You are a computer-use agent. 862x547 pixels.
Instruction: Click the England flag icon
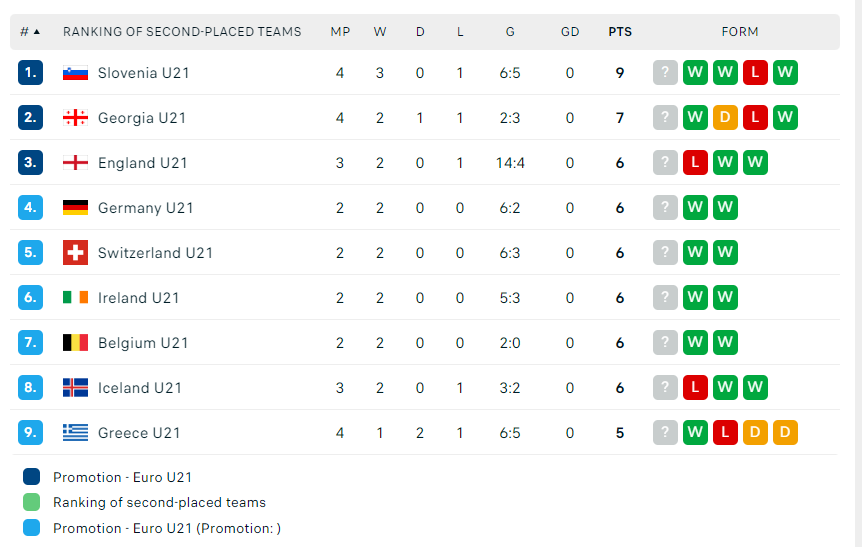[x=75, y=163]
